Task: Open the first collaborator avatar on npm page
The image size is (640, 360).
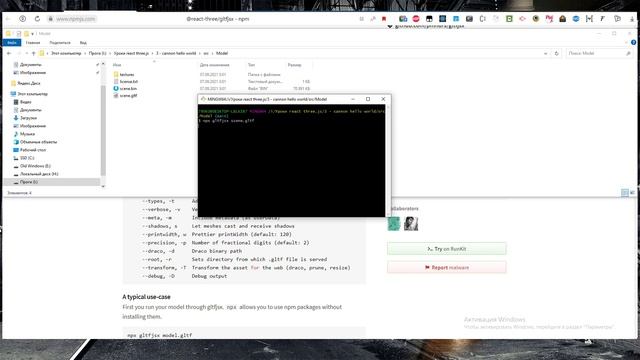Action: [394, 224]
